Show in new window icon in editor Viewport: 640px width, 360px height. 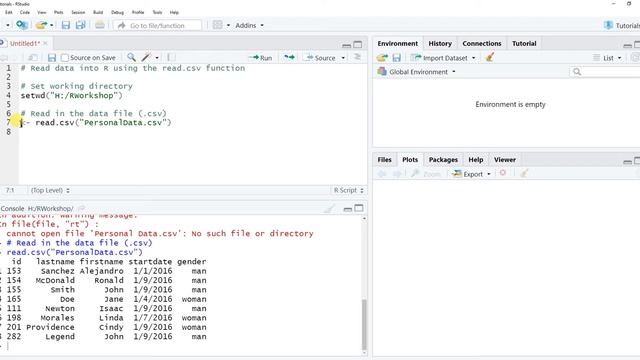tap(33, 58)
